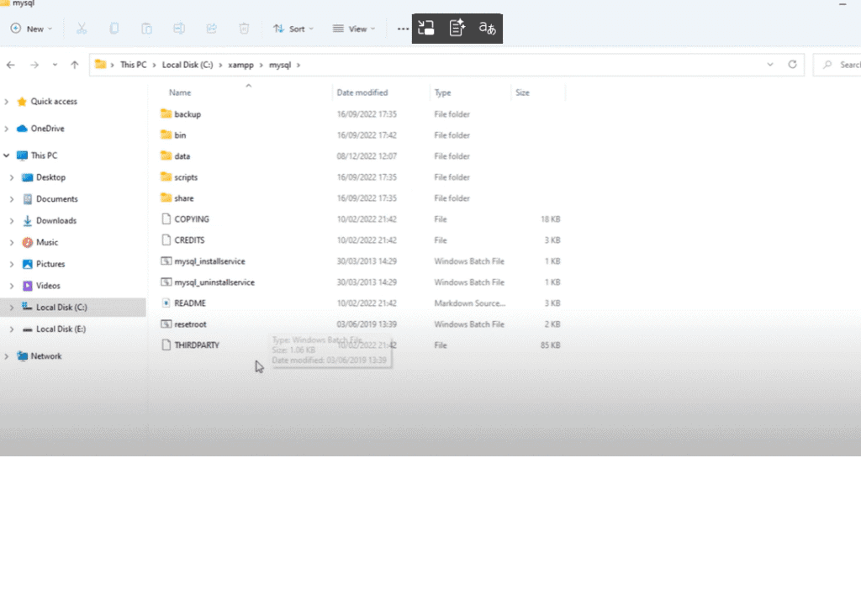Click the Rename icon in toolbar
Image resolution: width=861 pixels, height=616 pixels.
[x=179, y=29]
